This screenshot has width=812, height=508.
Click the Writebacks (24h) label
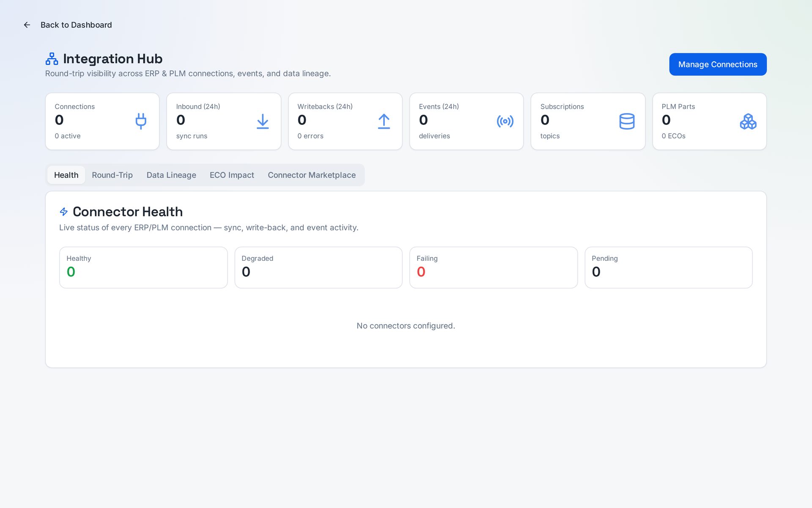325,107
